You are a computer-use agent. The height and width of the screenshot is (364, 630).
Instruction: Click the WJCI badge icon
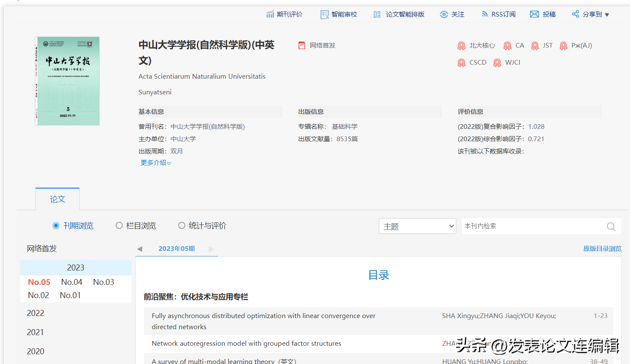(497, 63)
